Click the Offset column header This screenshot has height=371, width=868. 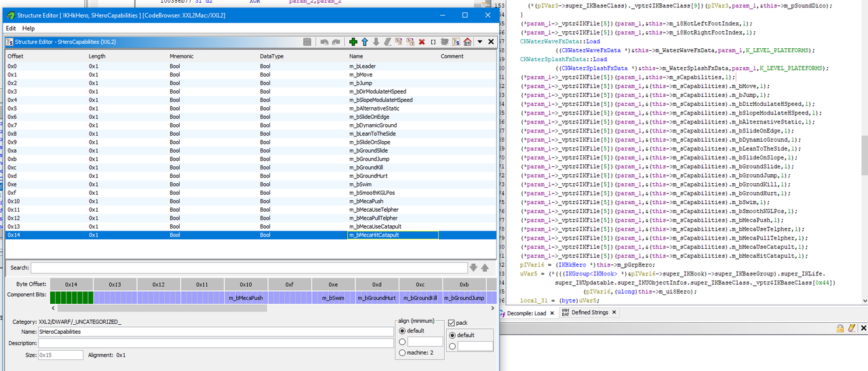point(45,56)
